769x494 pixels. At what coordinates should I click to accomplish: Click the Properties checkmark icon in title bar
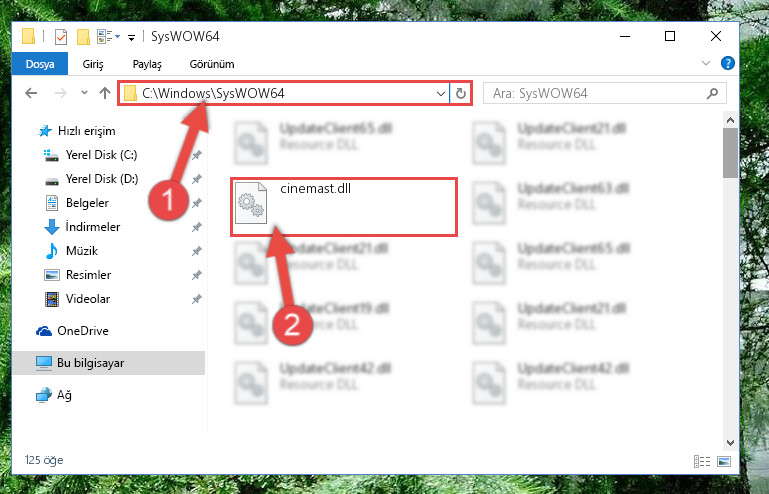tap(61, 37)
